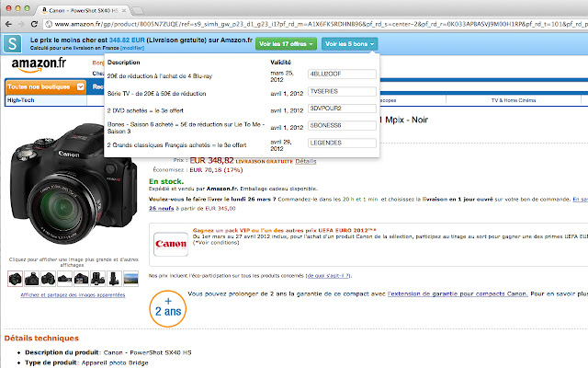
Task: Click the blue S extension logo icon
Action: point(13,44)
